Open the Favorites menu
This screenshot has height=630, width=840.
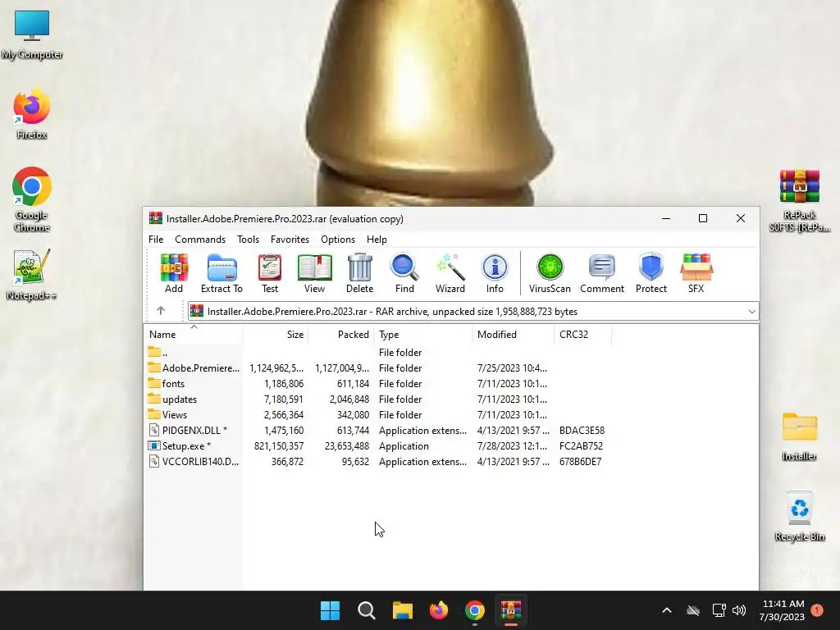(290, 240)
